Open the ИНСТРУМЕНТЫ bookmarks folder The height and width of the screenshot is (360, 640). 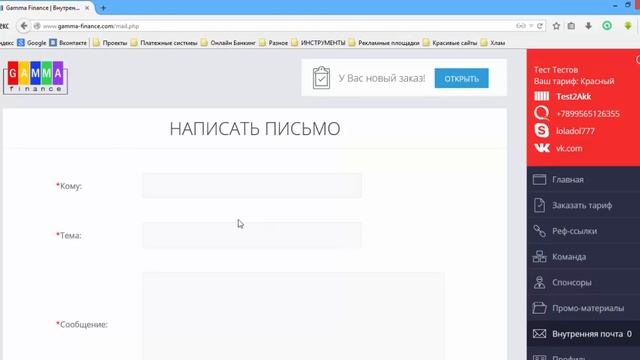point(318,42)
